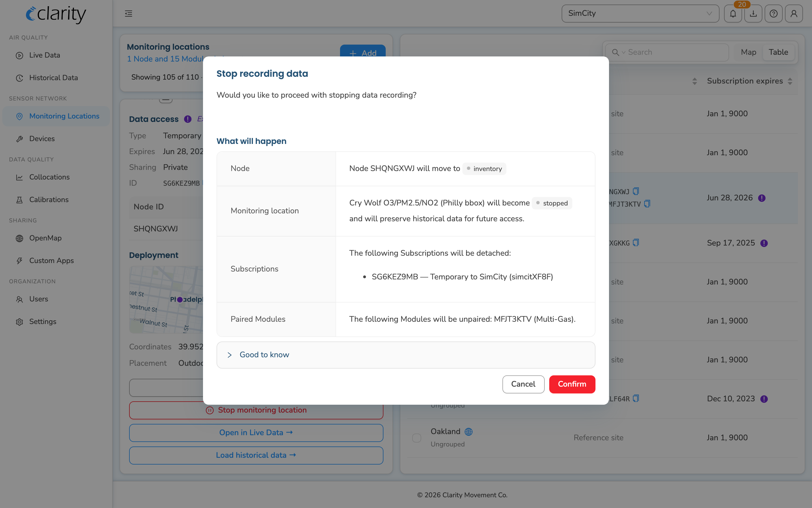Click Load historical data button
This screenshot has height=508, width=812.
tap(256, 455)
